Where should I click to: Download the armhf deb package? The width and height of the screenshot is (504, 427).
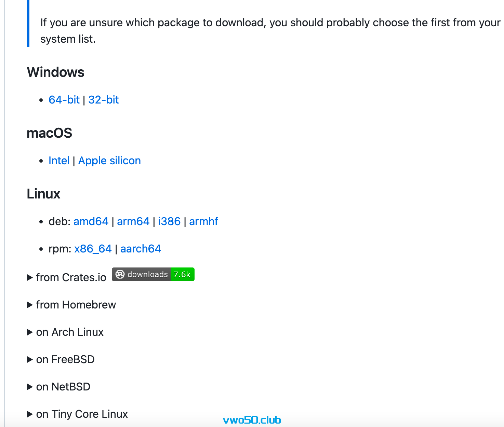pos(203,221)
